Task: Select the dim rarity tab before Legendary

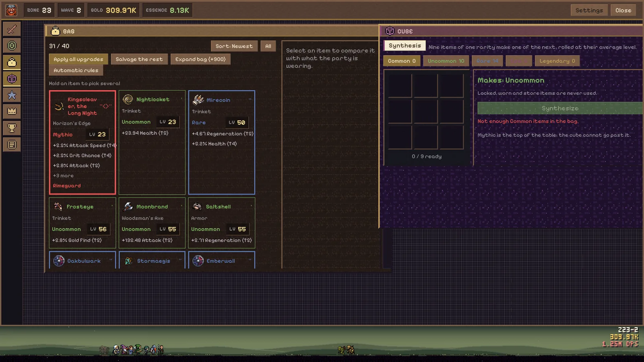Action: (519, 61)
